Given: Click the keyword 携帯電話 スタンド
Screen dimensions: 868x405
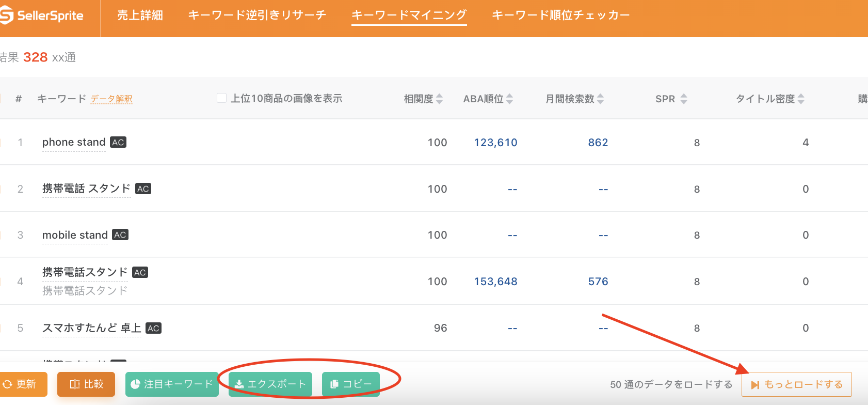Looking at the screenshot, I should [x=86, y=189].
